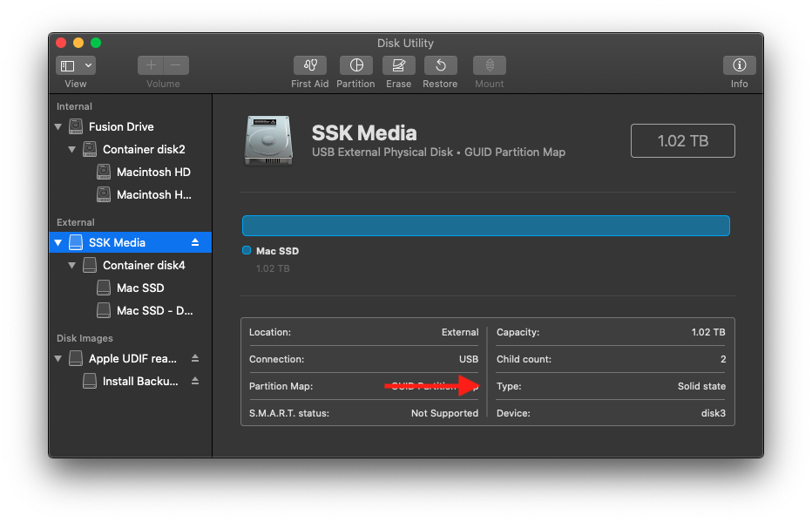Click the remove Volume minus button
This screenshot has width=812, height=522.
[x=176, y=65]
